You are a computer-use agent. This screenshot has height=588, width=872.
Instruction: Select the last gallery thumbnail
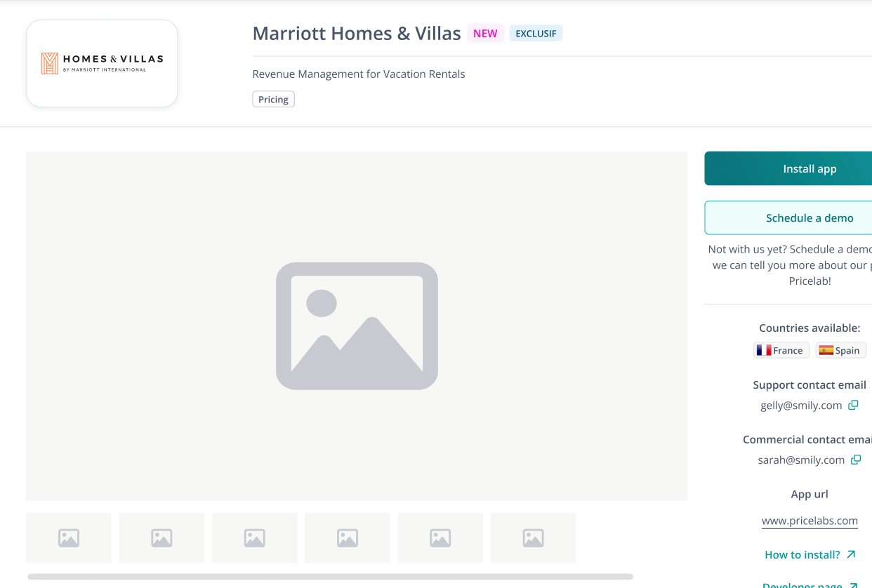point(533,537)
